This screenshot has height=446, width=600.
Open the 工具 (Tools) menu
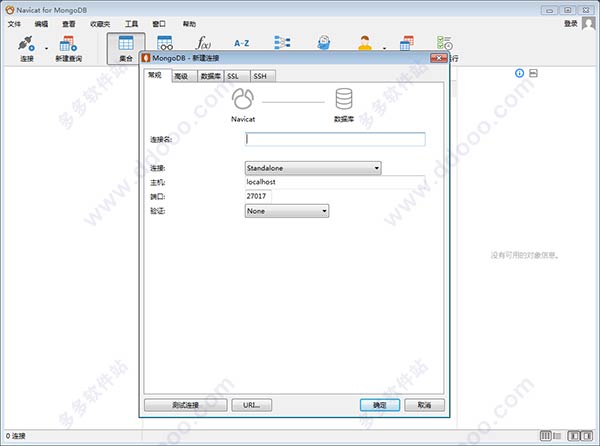[131, 24]
